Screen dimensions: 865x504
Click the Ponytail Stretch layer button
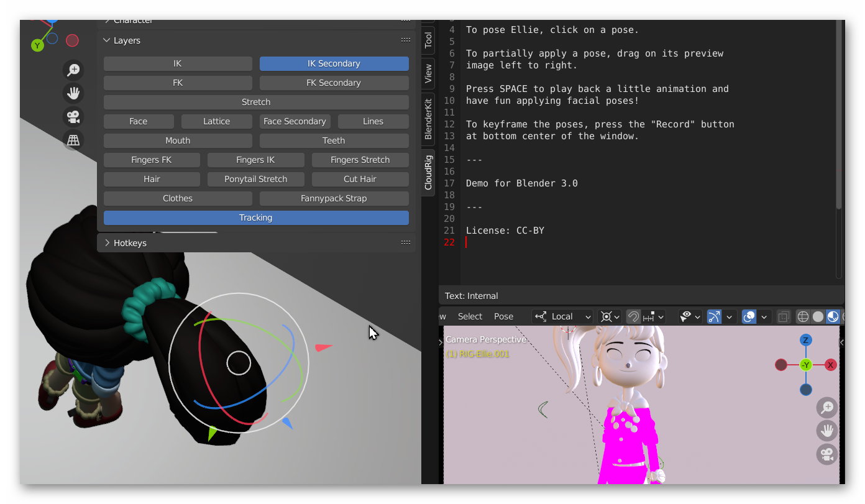click(x=255, y=179)
